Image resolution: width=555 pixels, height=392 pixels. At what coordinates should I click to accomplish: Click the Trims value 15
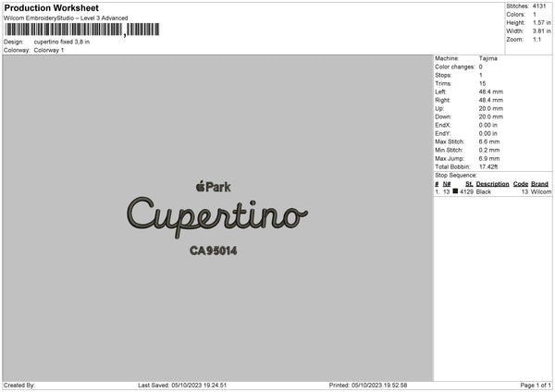point(482,83)
